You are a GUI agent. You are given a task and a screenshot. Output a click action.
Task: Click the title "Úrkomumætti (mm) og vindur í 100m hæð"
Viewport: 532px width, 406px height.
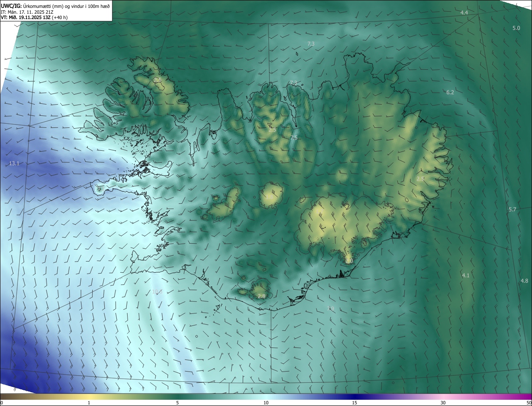pyautogui.click(x=66, y=6)
